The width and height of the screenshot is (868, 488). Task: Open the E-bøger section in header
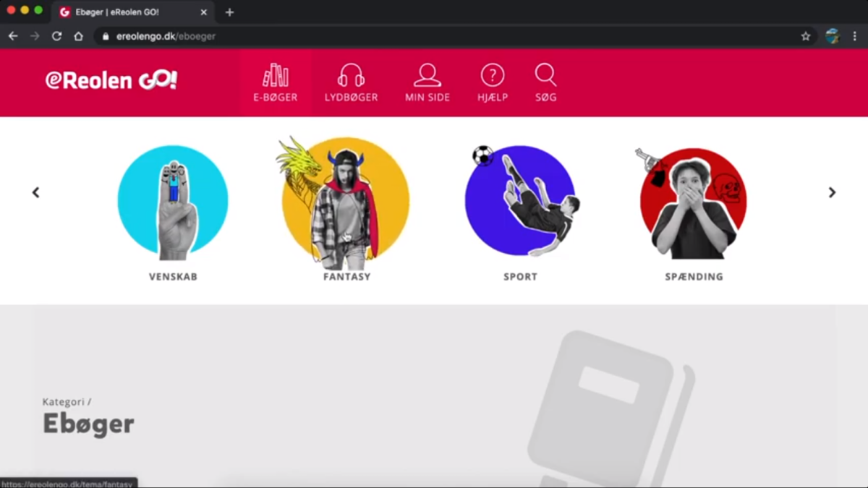pyautogui.click(x=276, y=82)
